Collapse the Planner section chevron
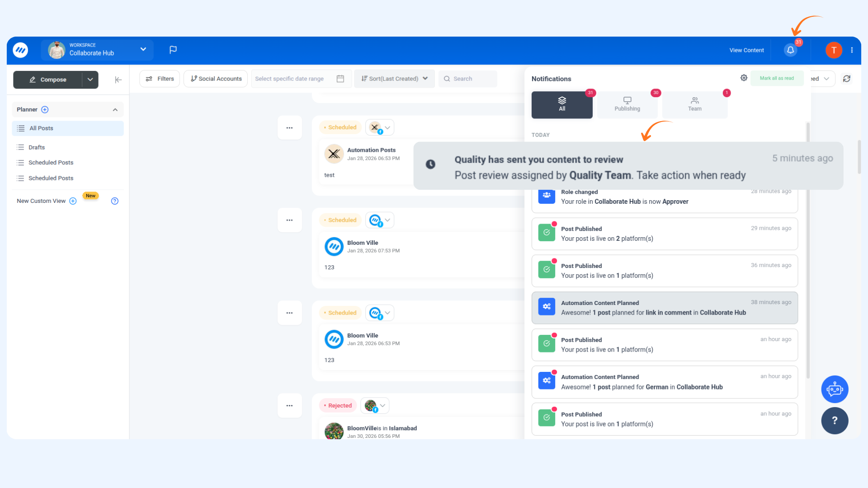The width and height of the screenshot is (868, 488). pyautogui.click(x=115, y=110)
